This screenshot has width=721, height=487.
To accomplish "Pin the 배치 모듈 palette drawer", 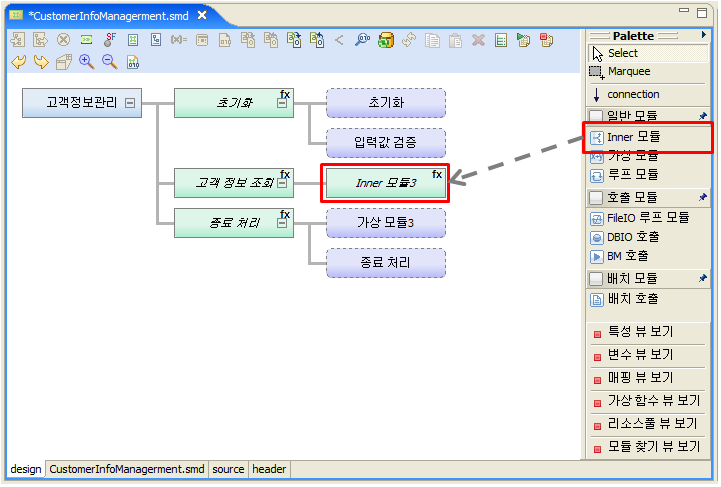I will [x=703, y=278].
